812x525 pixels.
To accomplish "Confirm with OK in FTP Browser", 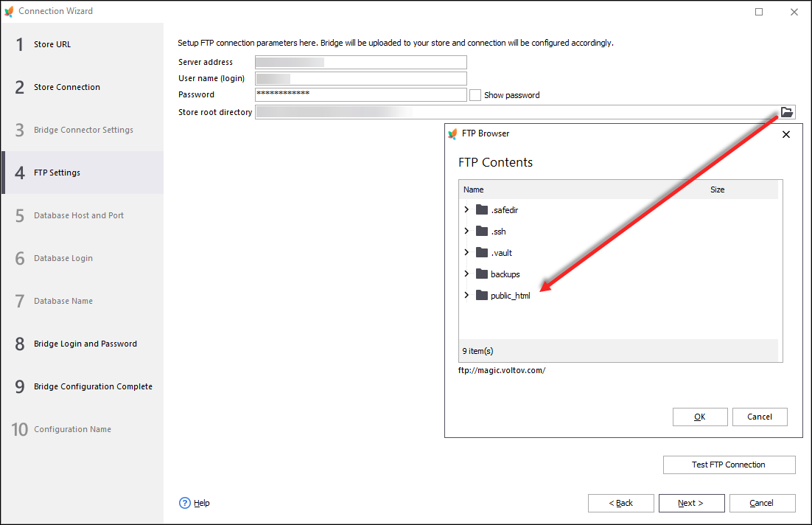I will click(x=699, y=417).
